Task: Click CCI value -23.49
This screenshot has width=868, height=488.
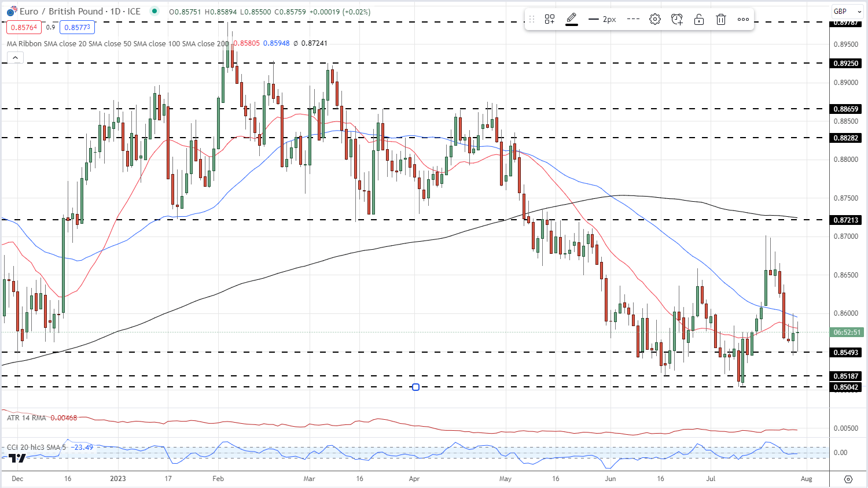Action: tap(83, 447)
